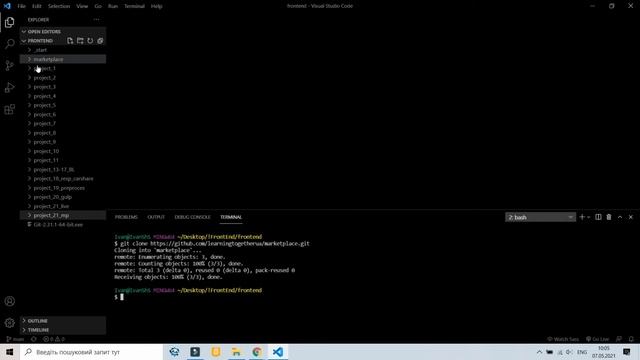The width and height of the screenshot is (640, 360).
Task: Close the terminal panel
Action: click(x=631, y=217)
